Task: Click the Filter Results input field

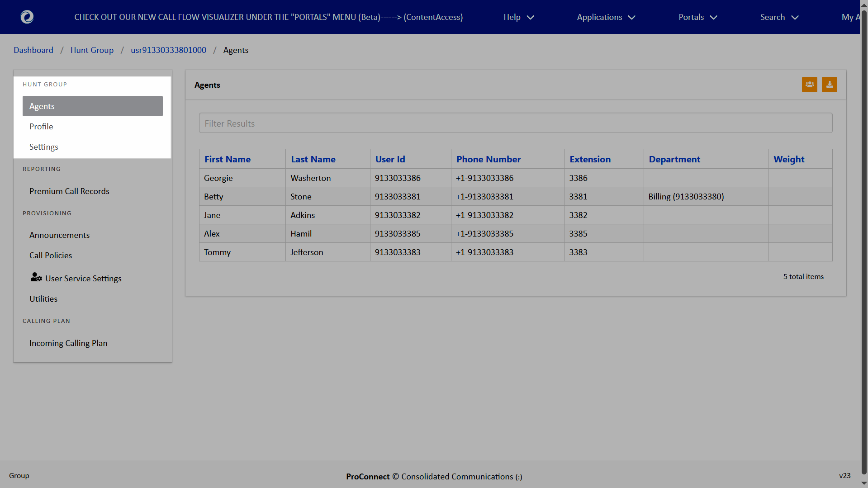Action: (515, 123)
